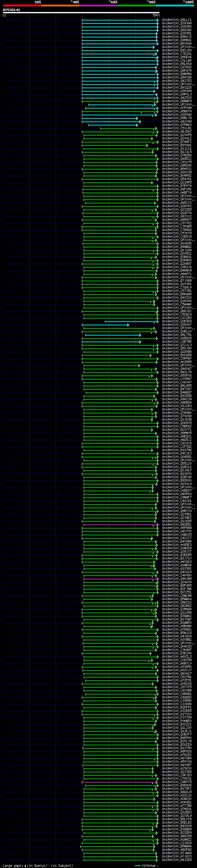Click the Large gaps legend text
Viewport: 197px width, 868px height.
click(x=38, y=865)
